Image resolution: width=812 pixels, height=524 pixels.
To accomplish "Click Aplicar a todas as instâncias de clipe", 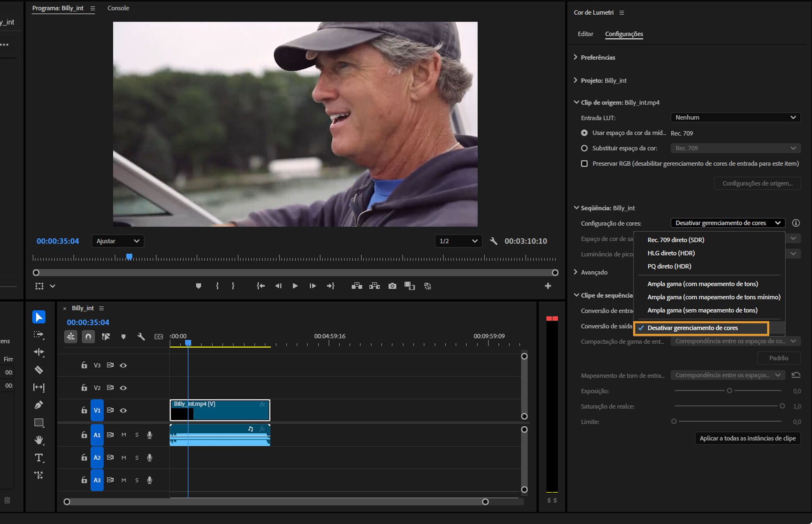I will 747,438.
